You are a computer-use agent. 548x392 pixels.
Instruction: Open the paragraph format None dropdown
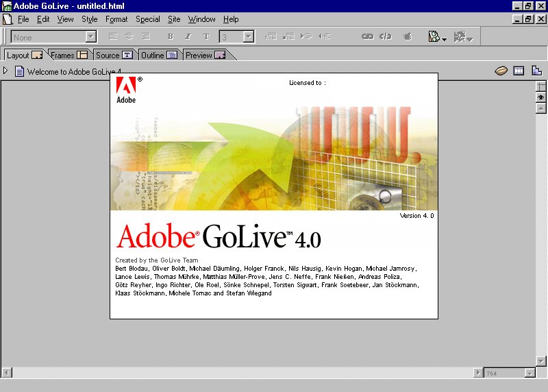click(x=91, y=36)
